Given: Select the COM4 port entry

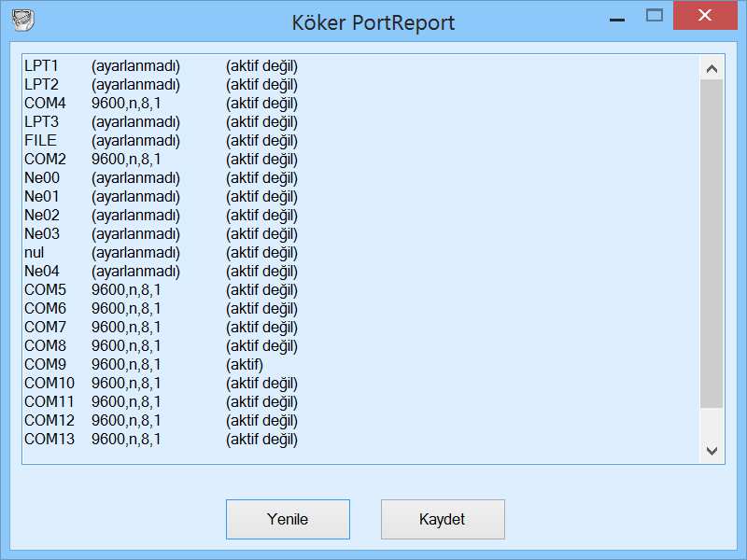Looking at the screenshot, I should click(x=140, y=103).
